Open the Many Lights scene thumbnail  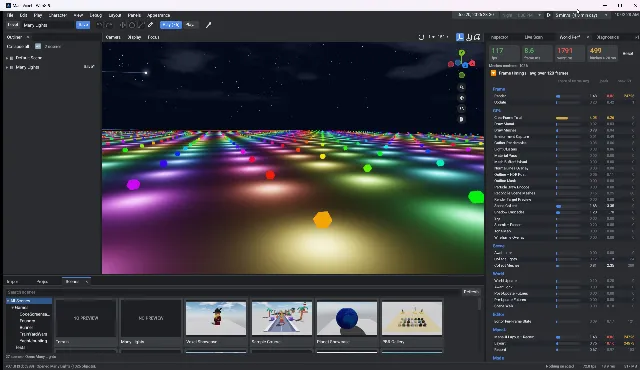pos(151,318)
